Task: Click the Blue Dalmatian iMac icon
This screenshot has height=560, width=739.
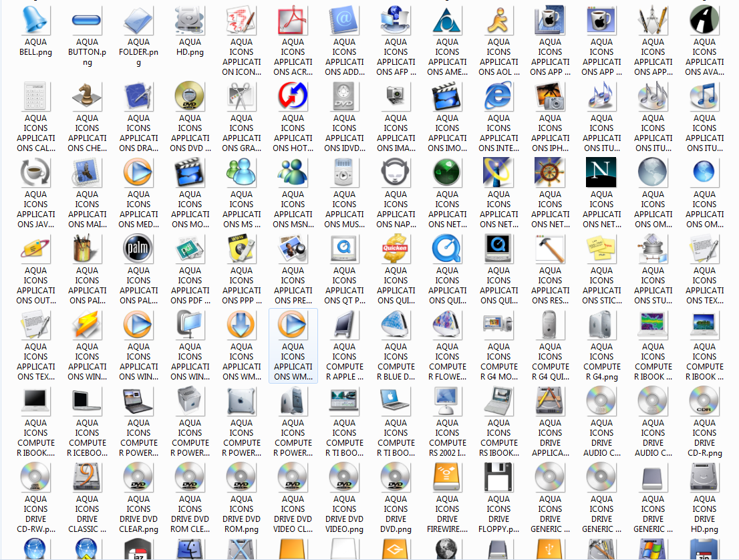Action: point(396,325)
